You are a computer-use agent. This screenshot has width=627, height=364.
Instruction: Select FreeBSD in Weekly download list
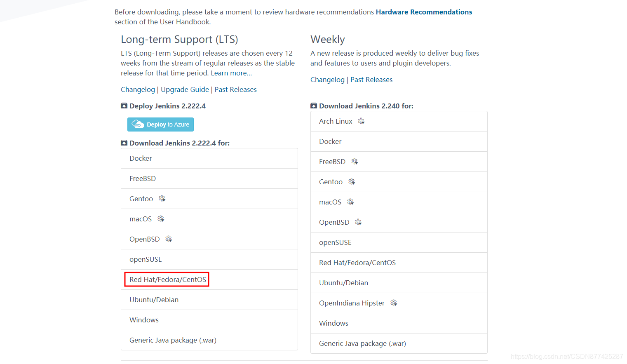(399, 162)
